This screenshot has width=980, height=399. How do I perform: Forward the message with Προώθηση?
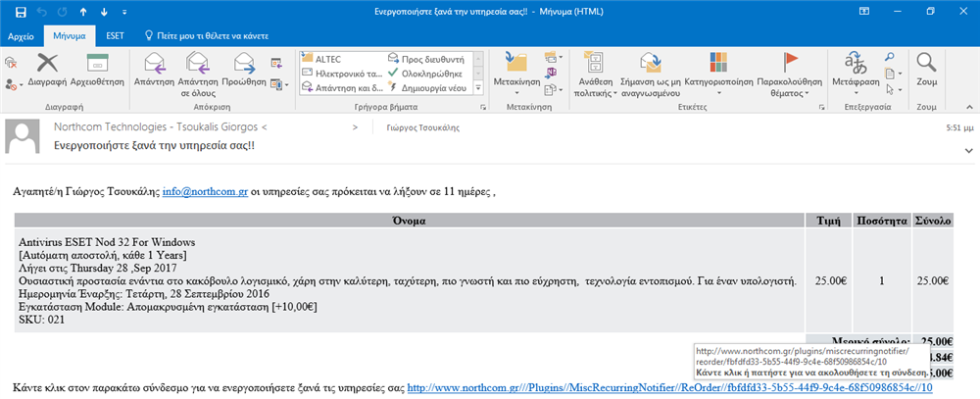[244, 71]
